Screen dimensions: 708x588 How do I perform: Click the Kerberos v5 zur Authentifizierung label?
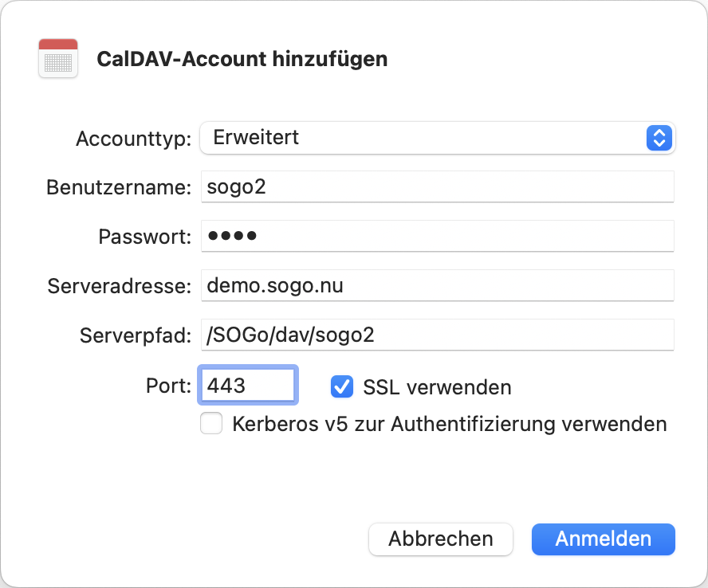pyautogui.click(x=449, y=424)
